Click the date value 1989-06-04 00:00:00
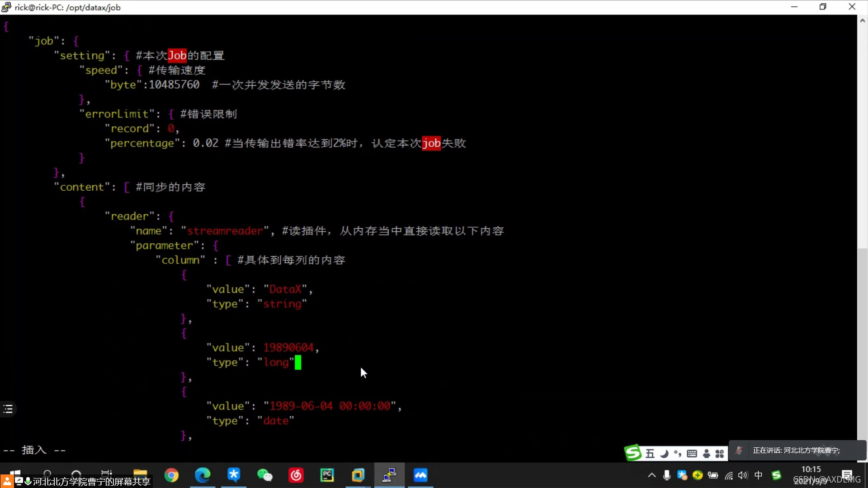This screenshot has height=488, width=868. point(330,406)
